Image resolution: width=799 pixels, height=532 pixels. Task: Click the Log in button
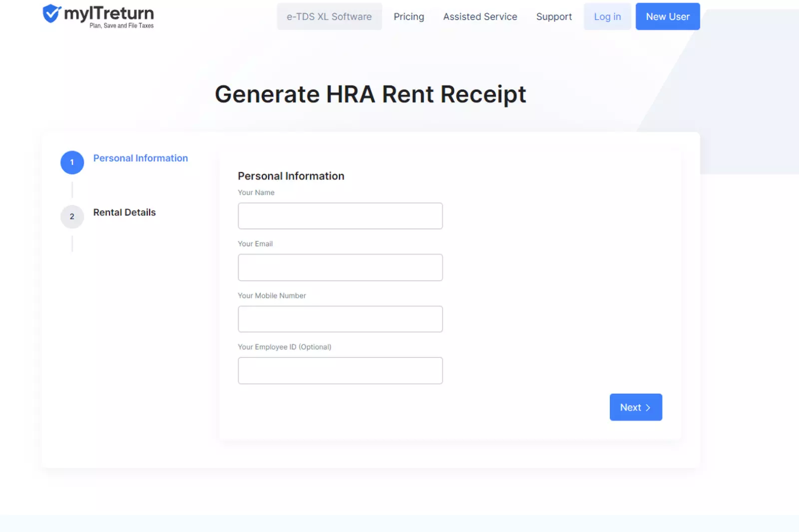tap(607, 16)
